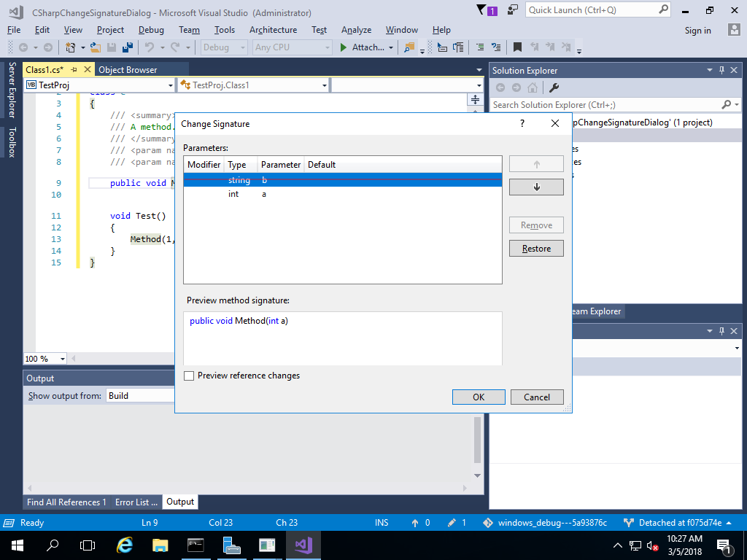Click Solution Explorer Properties wrench icon
Screen dimensions: 747x560
tap(554, 87)
